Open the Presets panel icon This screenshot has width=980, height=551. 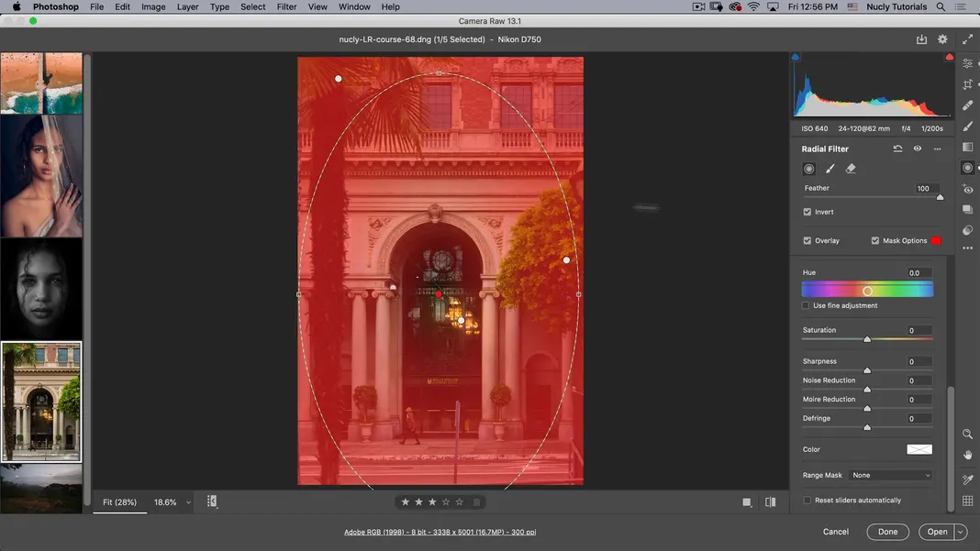coord(967,230)
